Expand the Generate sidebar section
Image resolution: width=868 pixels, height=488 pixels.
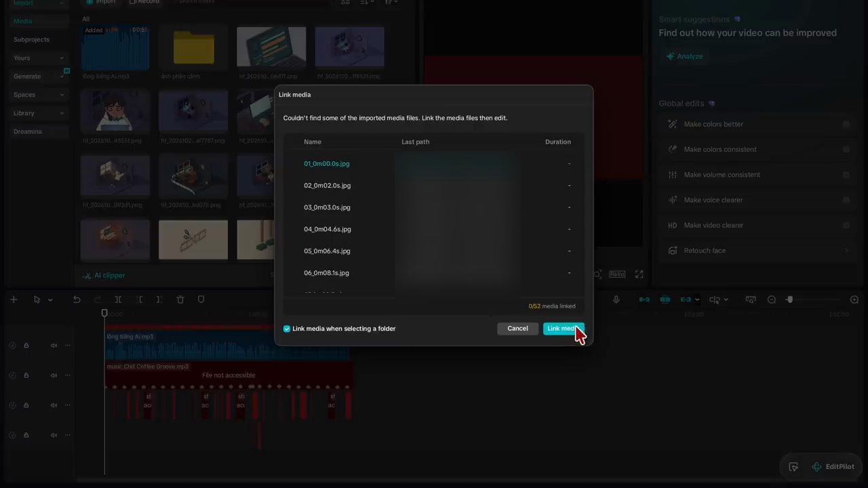click(x=62, y=77)
